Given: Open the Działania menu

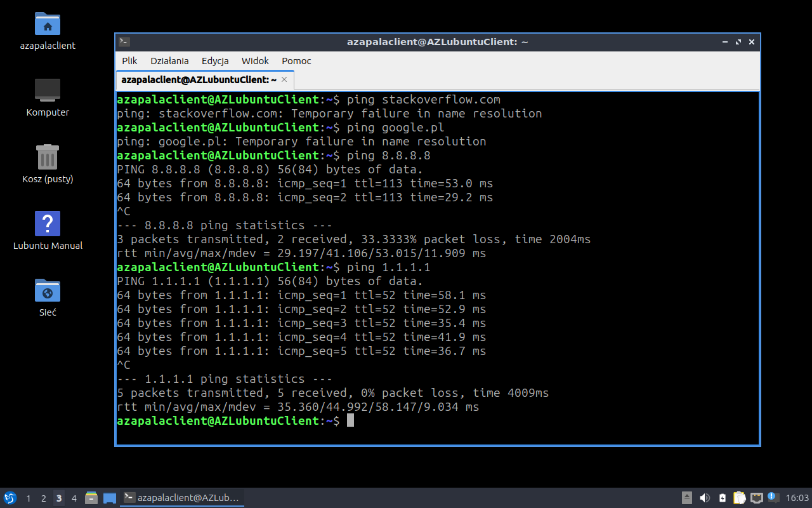Looking at the screenshot, I should point(169,61).
